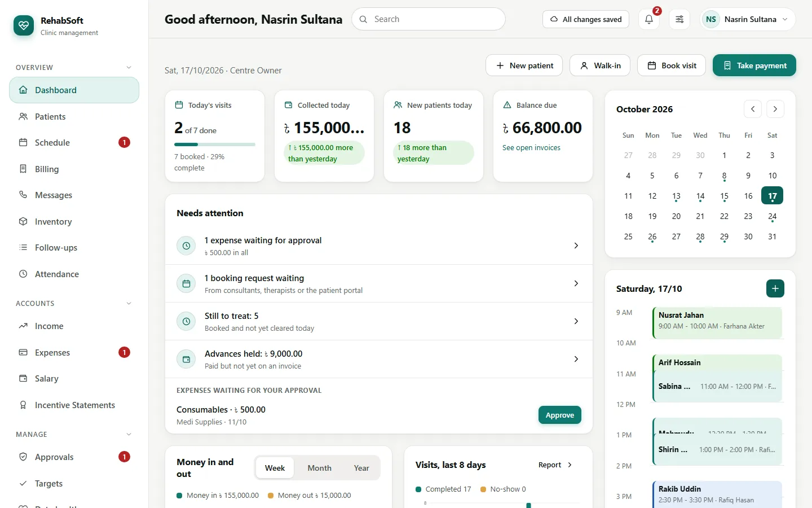The height and width of the screenshot is (508, 812).
Task: Add appointment with the green plus button
Action: click(775, 288)
